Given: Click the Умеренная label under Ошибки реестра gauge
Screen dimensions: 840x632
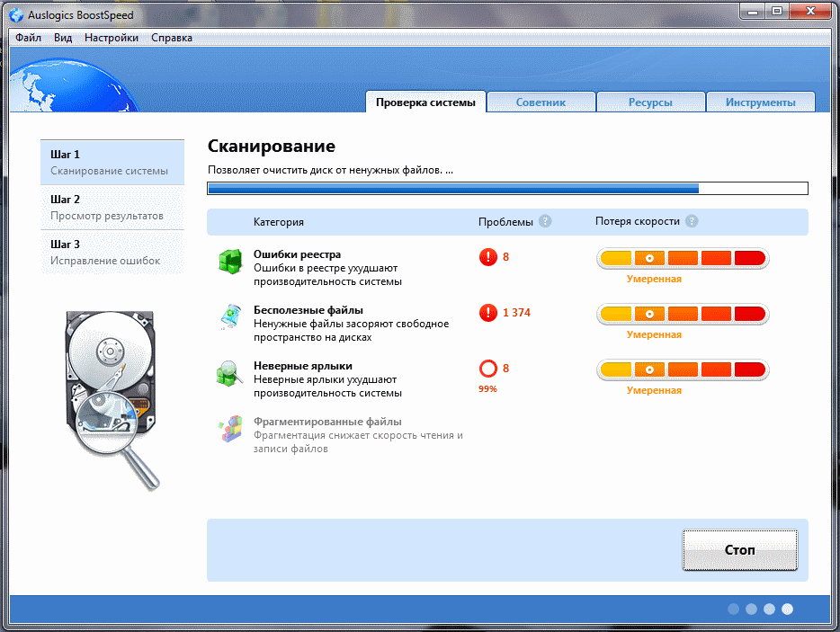Looking at the screenshot, I should (654, 279).
